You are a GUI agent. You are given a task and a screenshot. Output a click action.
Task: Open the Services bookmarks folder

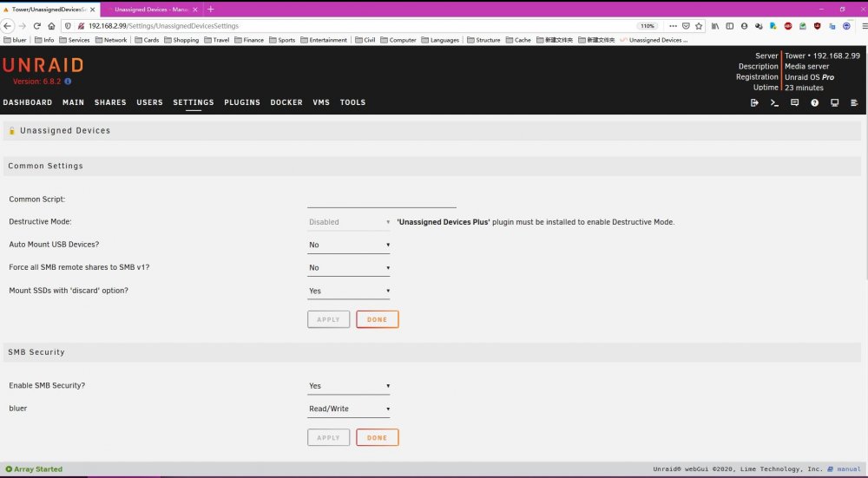click(74, 40)
